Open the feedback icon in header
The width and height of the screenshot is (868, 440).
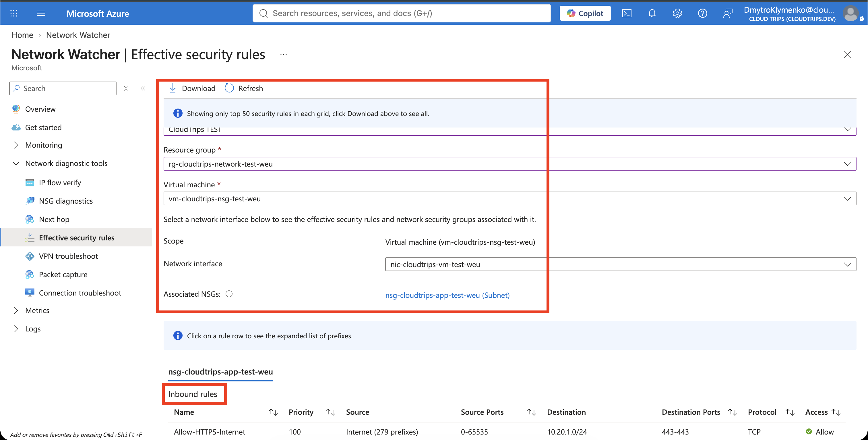click(728, 13)
